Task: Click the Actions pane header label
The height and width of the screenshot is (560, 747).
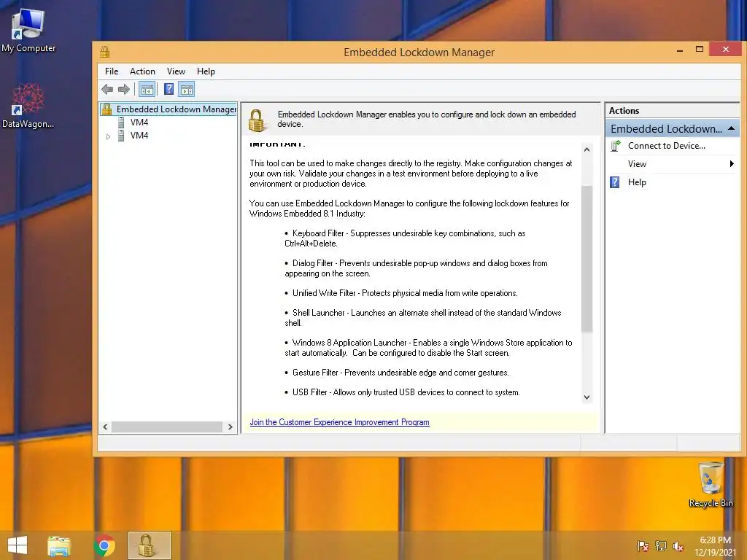Action: pyautogui.click(x=624, y=111)
